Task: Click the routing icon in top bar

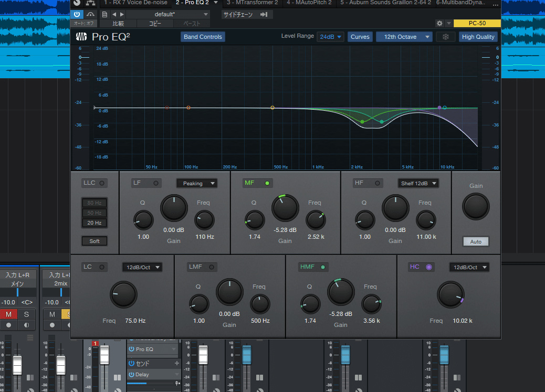Action: click(91, 3)
